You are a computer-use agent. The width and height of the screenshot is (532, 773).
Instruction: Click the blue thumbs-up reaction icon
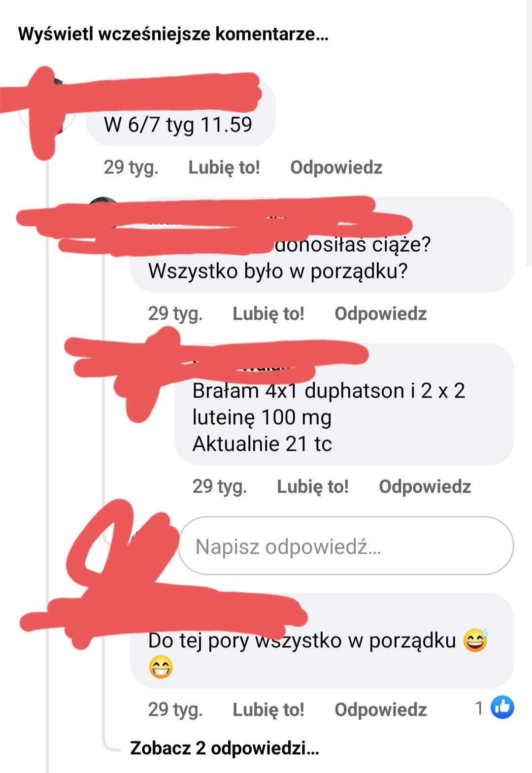pyautogui.click(x=502, y=707)
